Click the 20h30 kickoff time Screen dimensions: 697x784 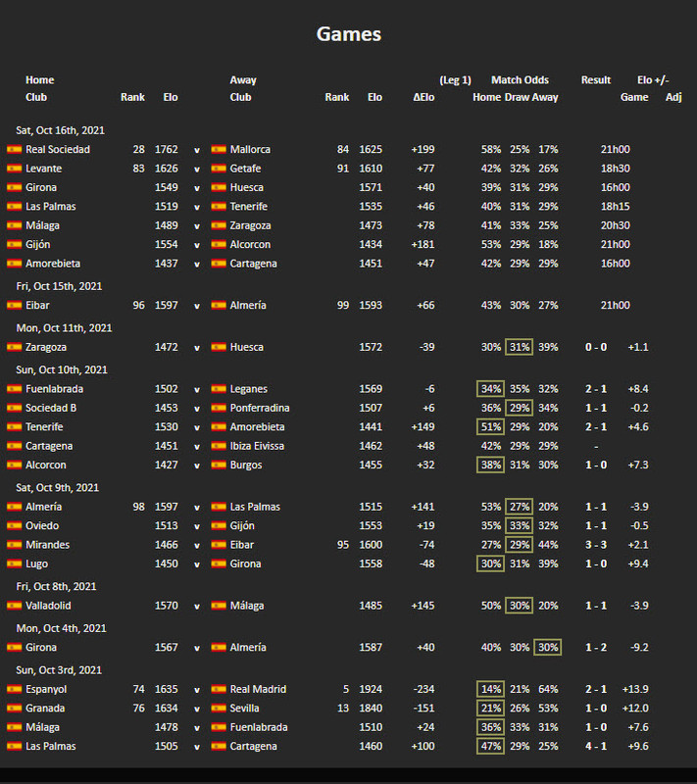615,225
